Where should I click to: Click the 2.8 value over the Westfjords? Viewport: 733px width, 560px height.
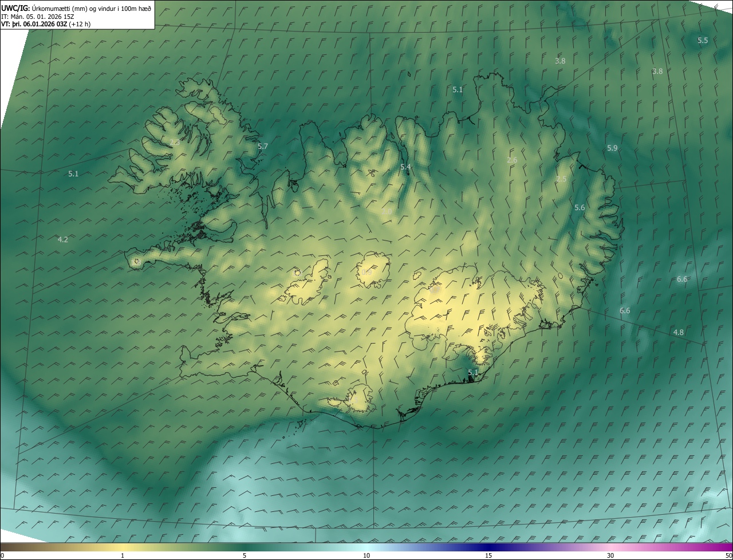tap(175, 142)
